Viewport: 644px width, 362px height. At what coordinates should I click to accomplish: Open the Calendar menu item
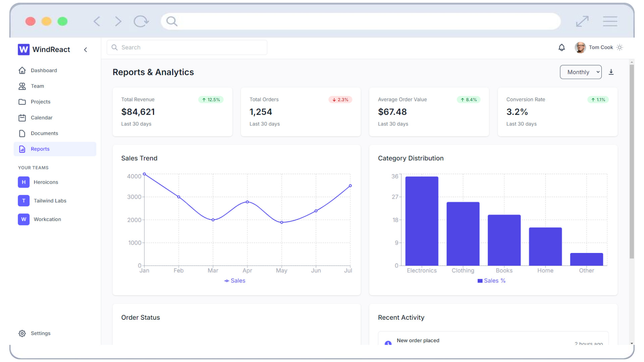pos(55,118)
